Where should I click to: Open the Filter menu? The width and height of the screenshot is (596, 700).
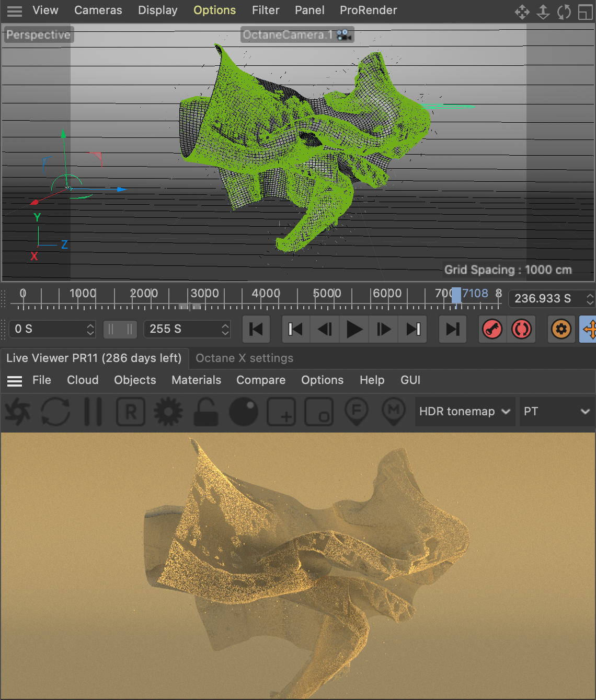tap(266, 10)
